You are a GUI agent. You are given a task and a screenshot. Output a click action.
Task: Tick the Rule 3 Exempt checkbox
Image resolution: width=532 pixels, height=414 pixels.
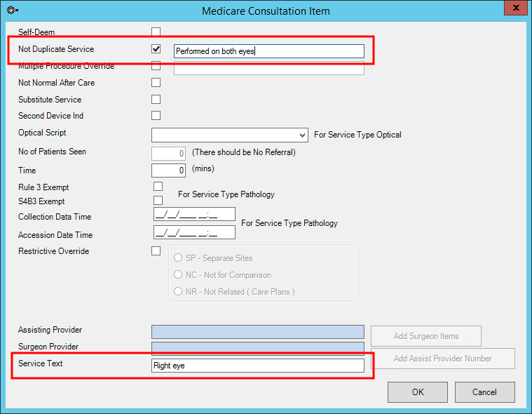click(158, 187)
